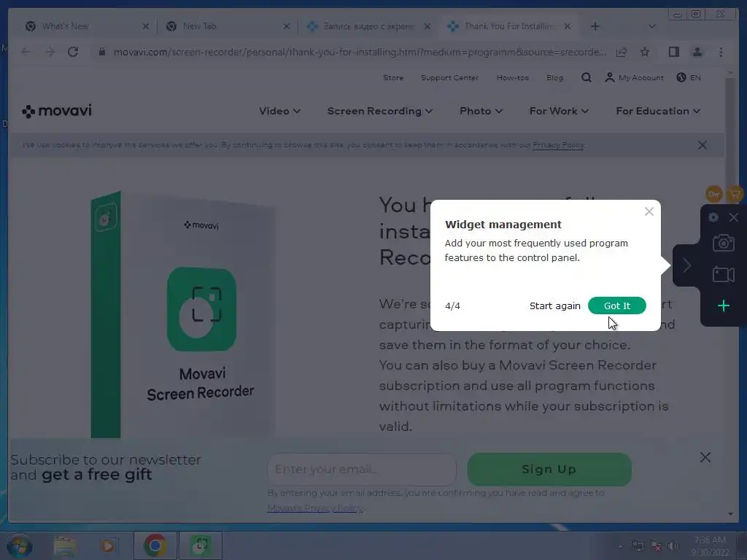Open the How-tos link
Screen dimensions: 747x560
click(x=513, y=77)
